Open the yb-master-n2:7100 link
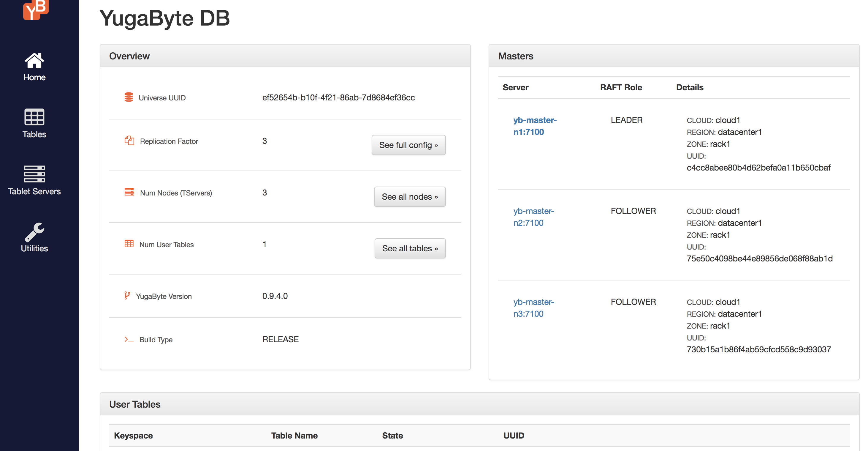This screenshot has height=451, width=868. (x=533, y=217)
